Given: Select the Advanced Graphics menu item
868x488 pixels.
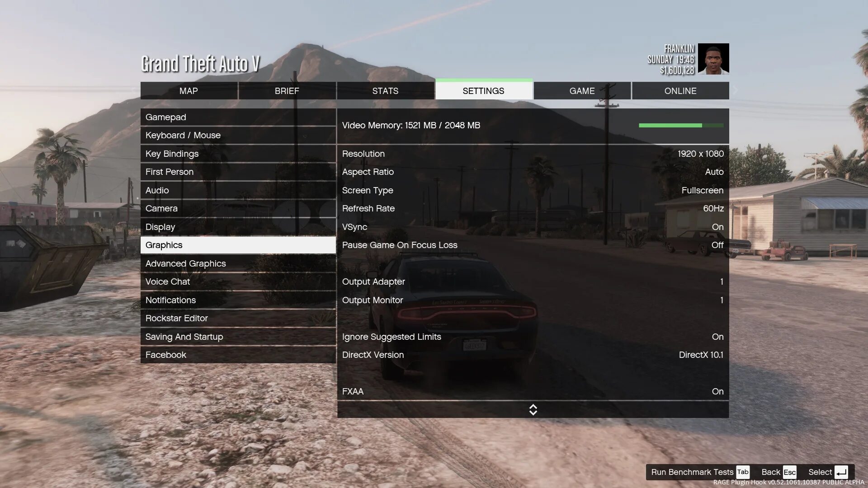Looking at the screenshot, I should coord(185,263).
